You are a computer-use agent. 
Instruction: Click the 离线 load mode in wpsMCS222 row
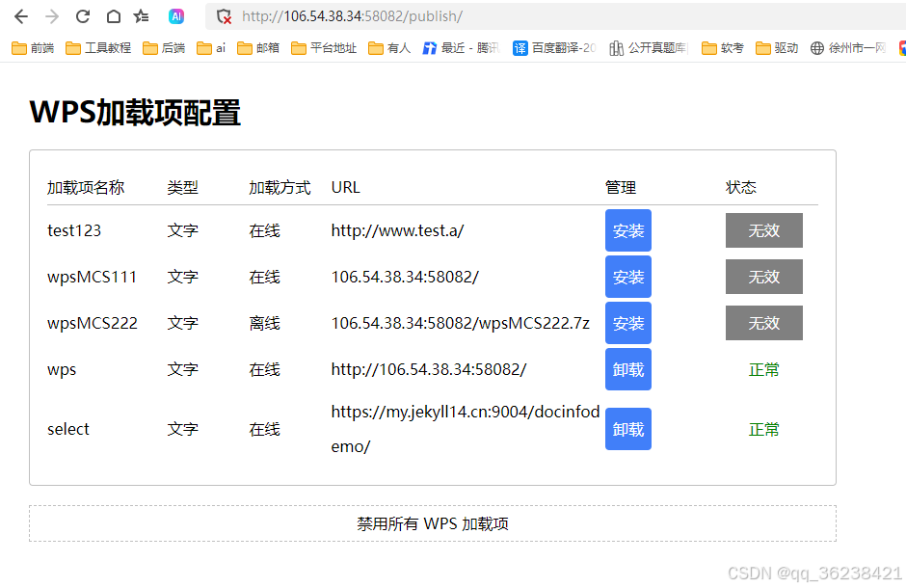pyautogui.click(x=265, y=323)
